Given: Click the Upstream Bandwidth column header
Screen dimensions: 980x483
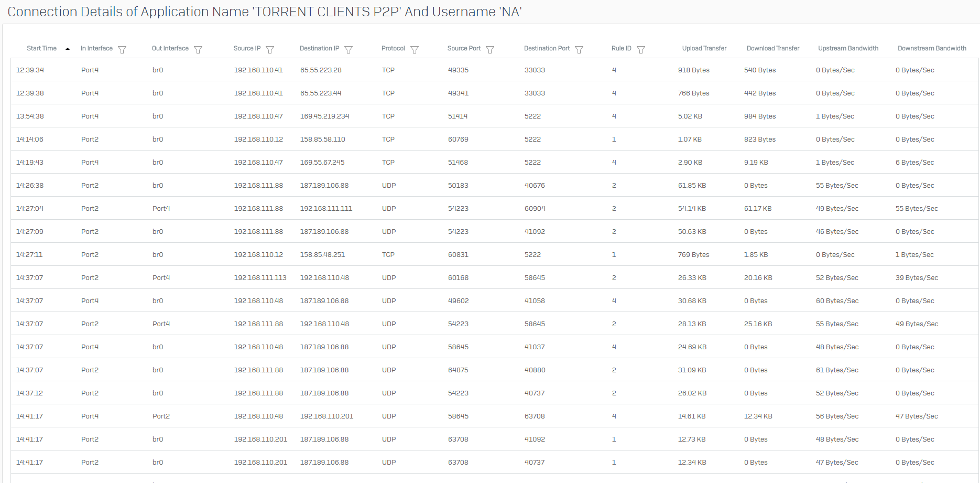Looking at the screenshot, I should 848,48.
